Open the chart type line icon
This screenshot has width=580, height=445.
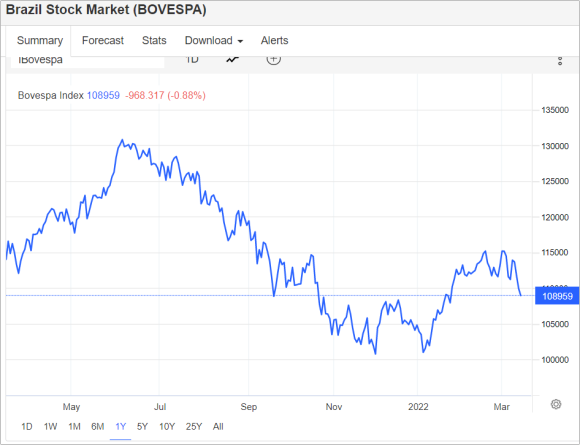233,59
